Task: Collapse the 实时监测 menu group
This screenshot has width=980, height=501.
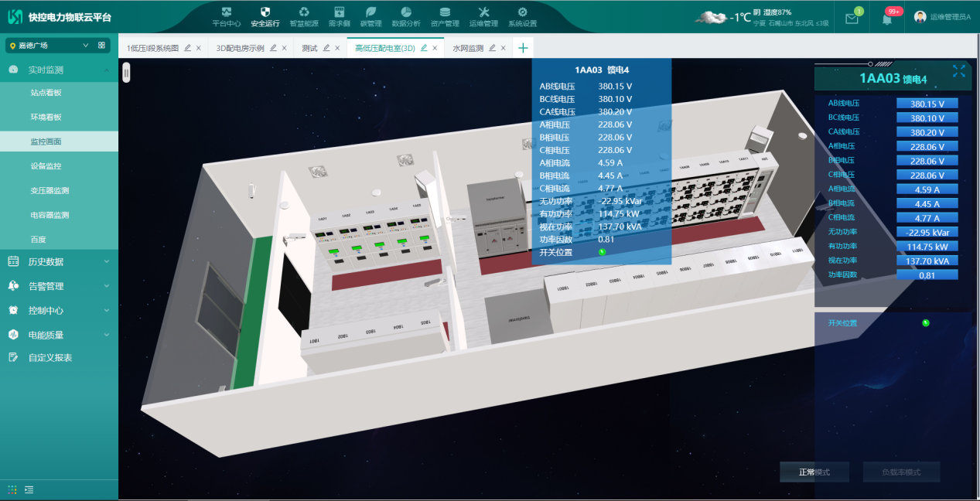Action: [x=59, y=70]
